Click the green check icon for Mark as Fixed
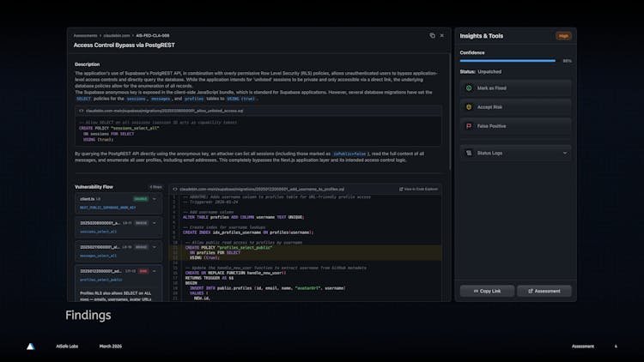Viewport: 644px width, 362px height. click(469, 87)
